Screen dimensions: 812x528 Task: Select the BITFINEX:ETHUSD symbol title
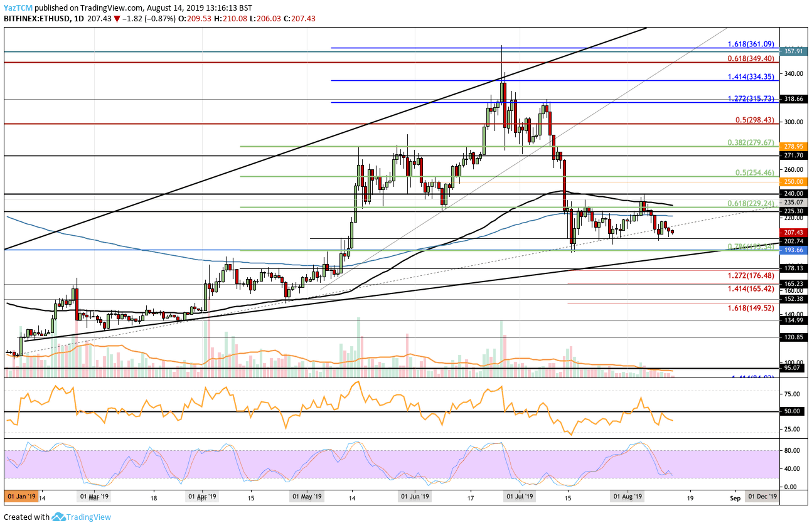[x=37, y=19]
